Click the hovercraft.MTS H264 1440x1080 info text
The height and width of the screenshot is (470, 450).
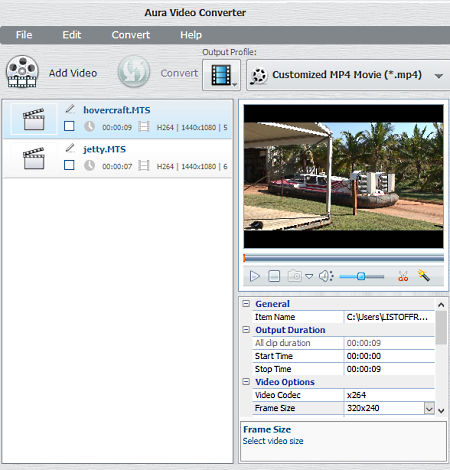tap(192, 127)
